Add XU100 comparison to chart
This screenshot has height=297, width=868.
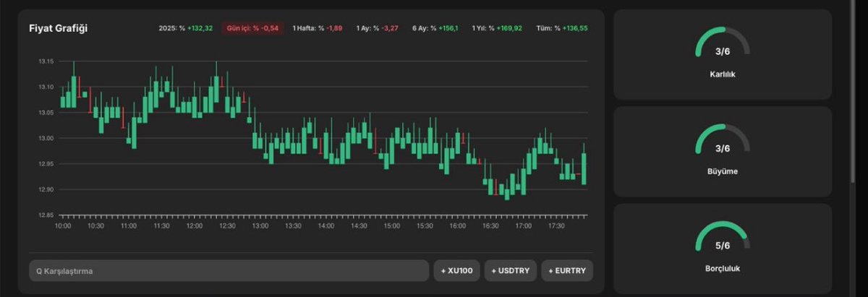pyautogui.click(x=456, y=271)
